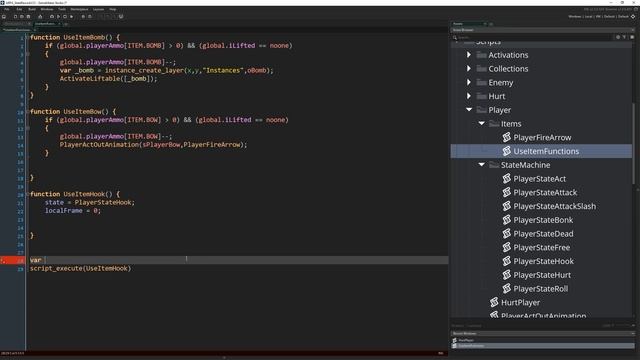640x360 pixels.
Task: Start the debugger with the Debug icon
Action: click(x=52, y=17)
